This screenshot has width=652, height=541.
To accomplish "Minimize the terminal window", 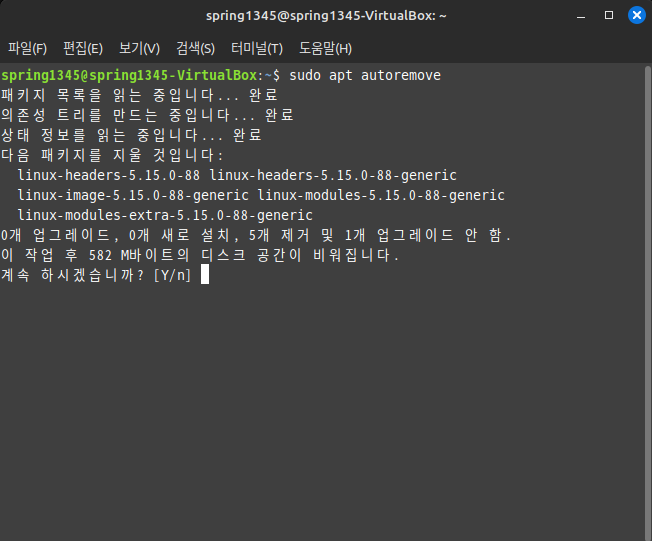I will coord(581,16).
